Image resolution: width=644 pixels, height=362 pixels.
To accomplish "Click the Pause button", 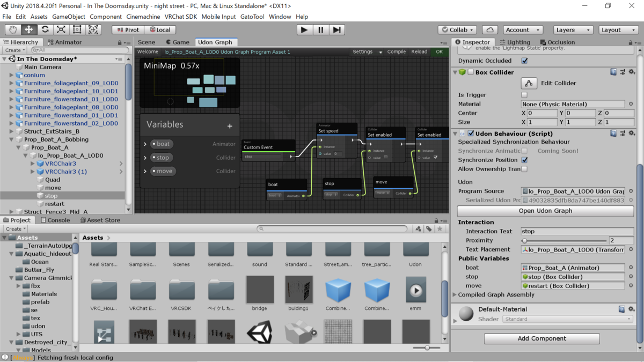I will click(320, 30).
